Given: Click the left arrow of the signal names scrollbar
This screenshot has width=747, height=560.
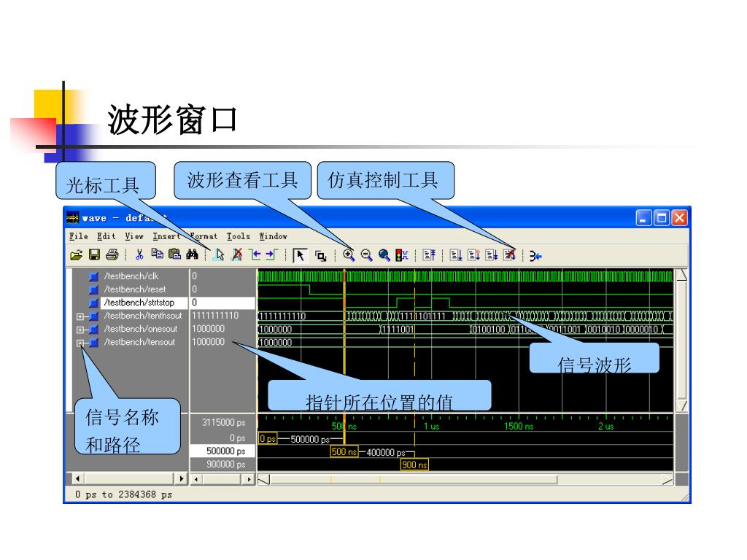Looking at the screenshot, I should point(77,478).
